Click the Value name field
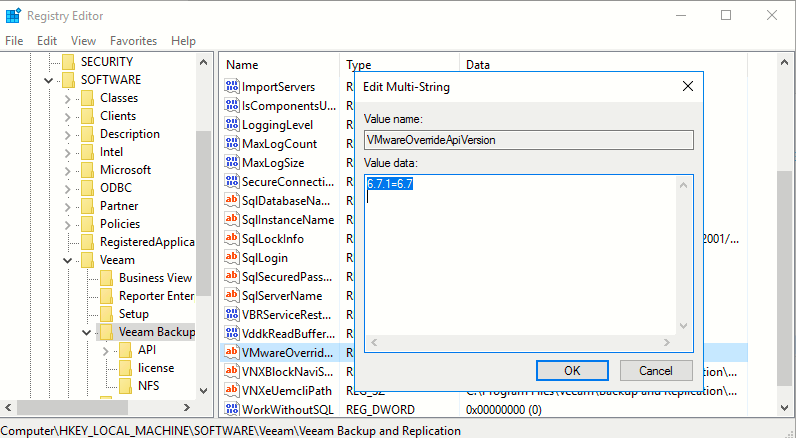Image resolution: width=796 pixels, height=438 pixels. pyautogui.click(x=528, y=140)
